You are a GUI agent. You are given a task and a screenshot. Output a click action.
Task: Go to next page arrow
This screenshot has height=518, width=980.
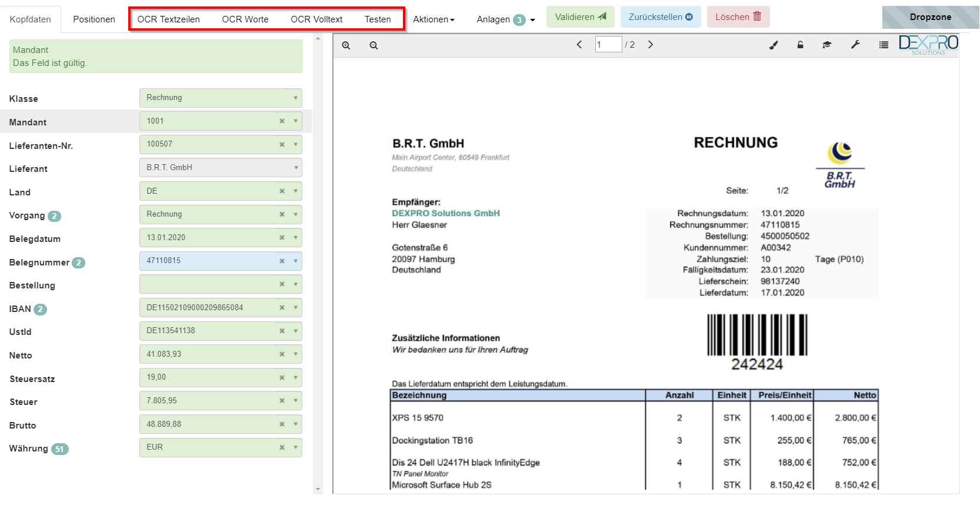click(x=651, y=45)
